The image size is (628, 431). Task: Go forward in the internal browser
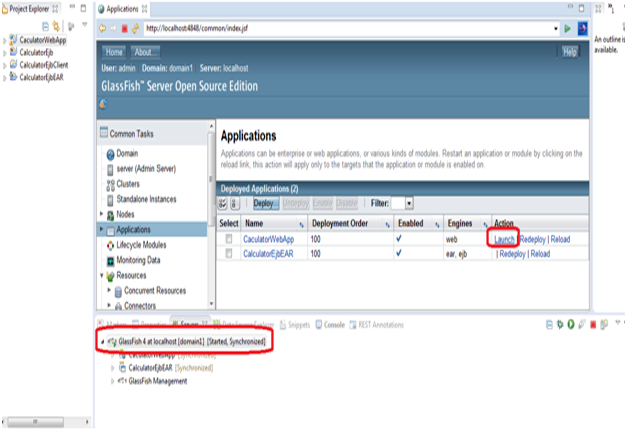point(114,28)
